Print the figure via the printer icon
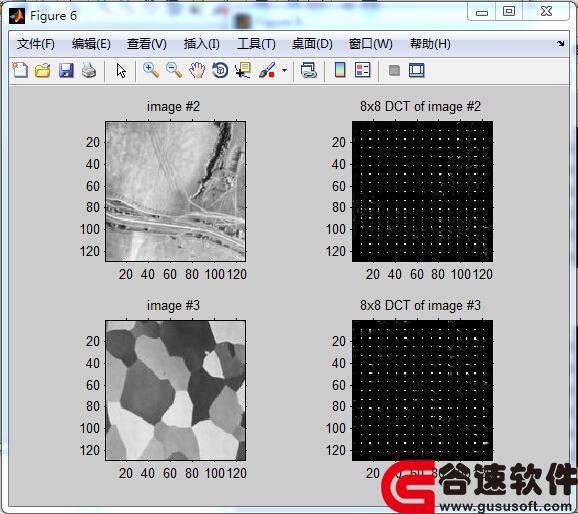This screenshot has height=514, width=578. [x=89, y=70]
